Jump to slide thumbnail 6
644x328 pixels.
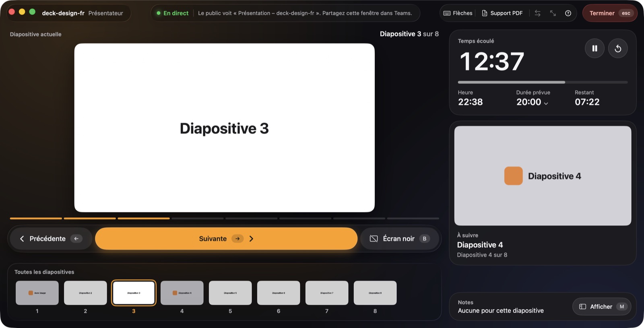(x=279, y=293)
